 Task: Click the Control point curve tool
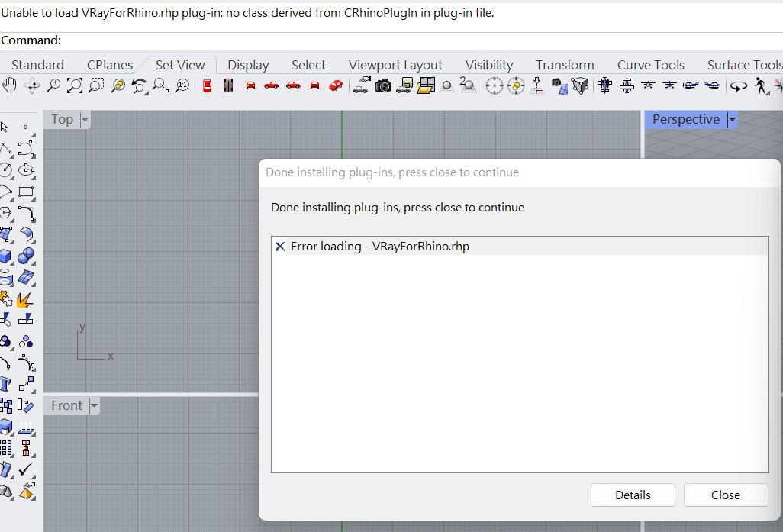pyautogui.click(x=26, y=149)
